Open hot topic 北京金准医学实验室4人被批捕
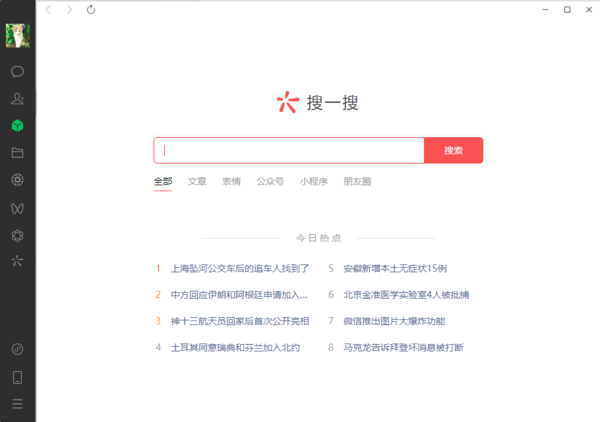The width and height of the screenshot is (600, 422). click(x=406, y=295)
